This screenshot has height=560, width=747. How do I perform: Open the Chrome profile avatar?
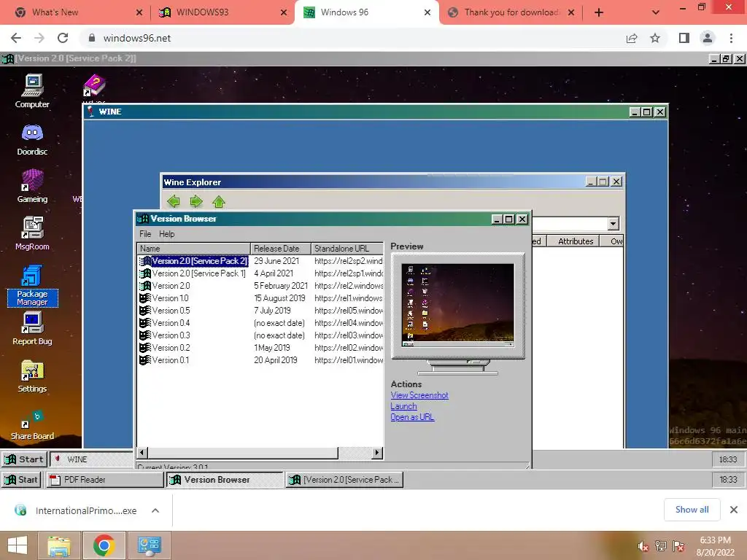pyautogui.click(x=708, y=38)
